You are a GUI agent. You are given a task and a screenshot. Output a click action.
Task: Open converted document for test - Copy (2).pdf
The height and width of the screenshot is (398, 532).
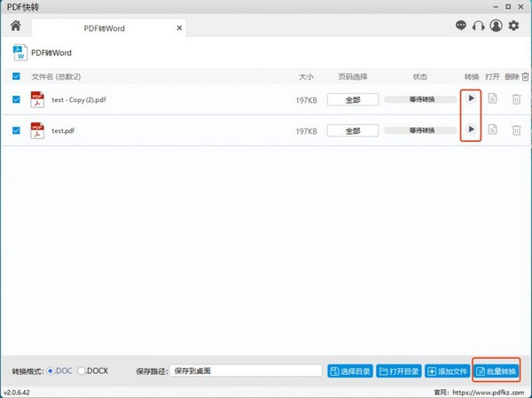pyautogui.click(x=493, y=99)
